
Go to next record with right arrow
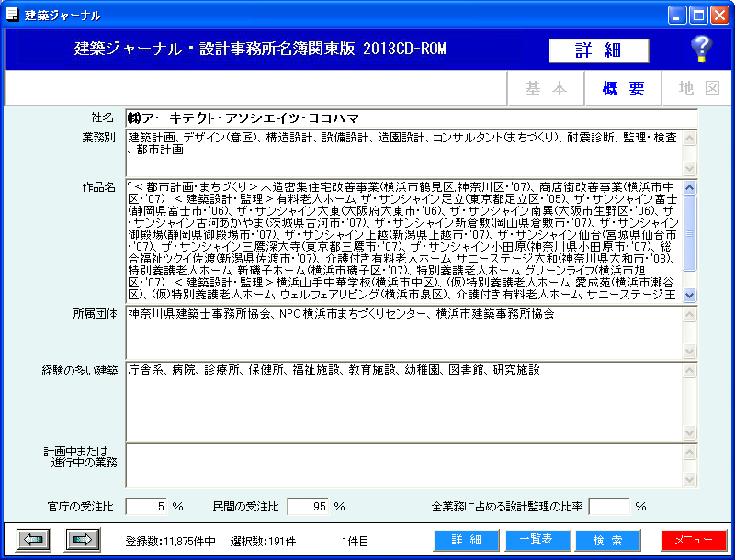(82, 540)
